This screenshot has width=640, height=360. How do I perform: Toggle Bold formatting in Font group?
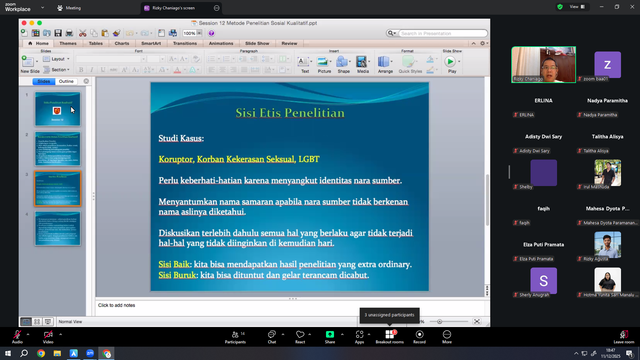click(81, 70)
